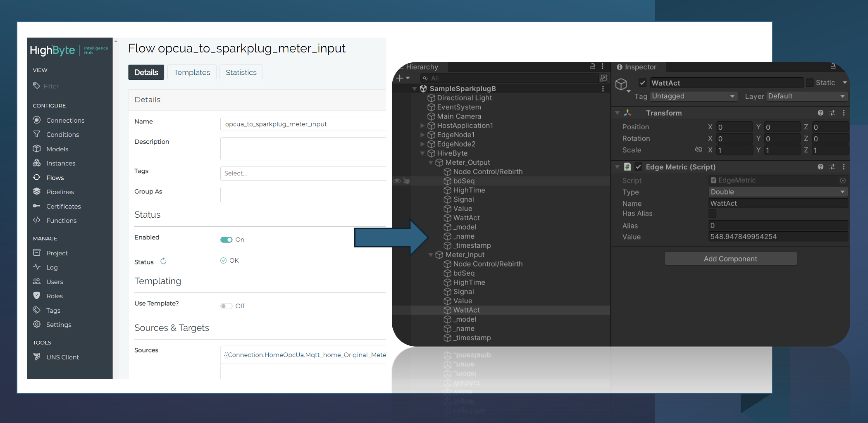Collapse HiveByte in Hierarchy

(x=422, y=153)
